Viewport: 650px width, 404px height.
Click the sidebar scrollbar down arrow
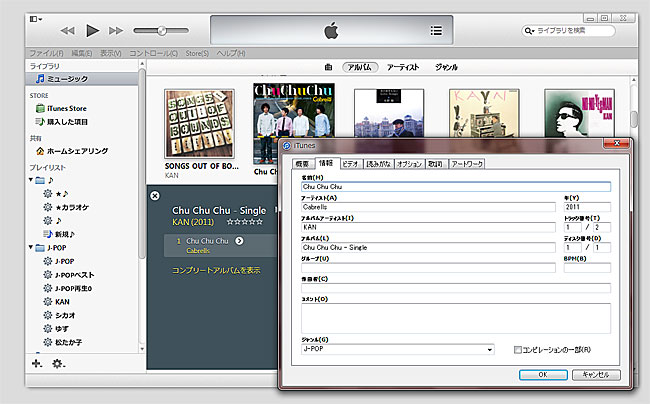pyautogui.click(x=142, y=349)
